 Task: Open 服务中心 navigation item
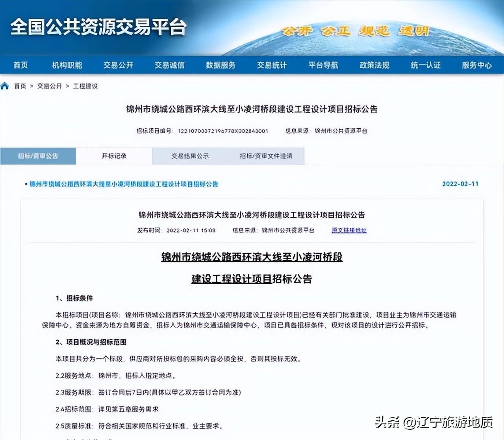[x=477, y=65]
